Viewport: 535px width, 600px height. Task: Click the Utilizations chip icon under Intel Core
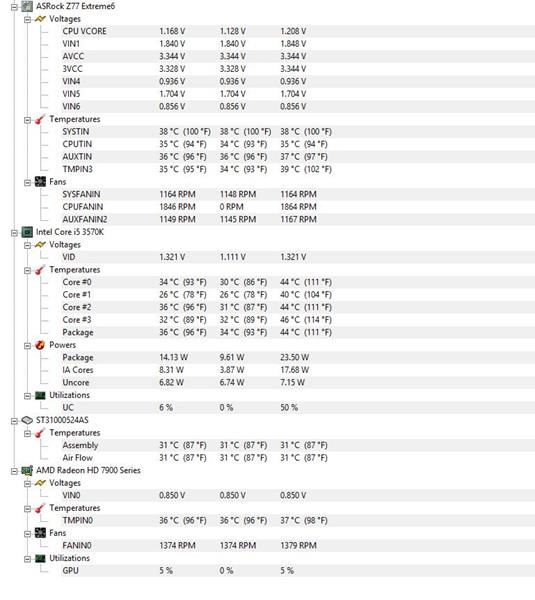point(40,395)
